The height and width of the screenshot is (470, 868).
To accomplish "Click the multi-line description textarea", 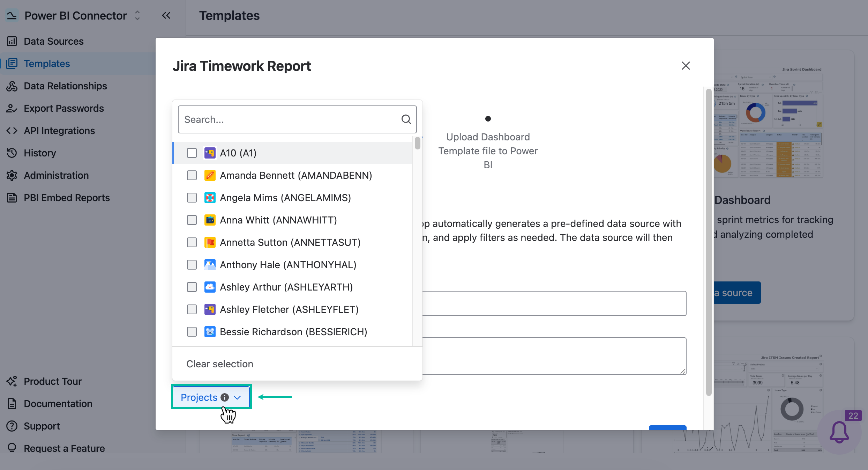I will coord(554,356).
